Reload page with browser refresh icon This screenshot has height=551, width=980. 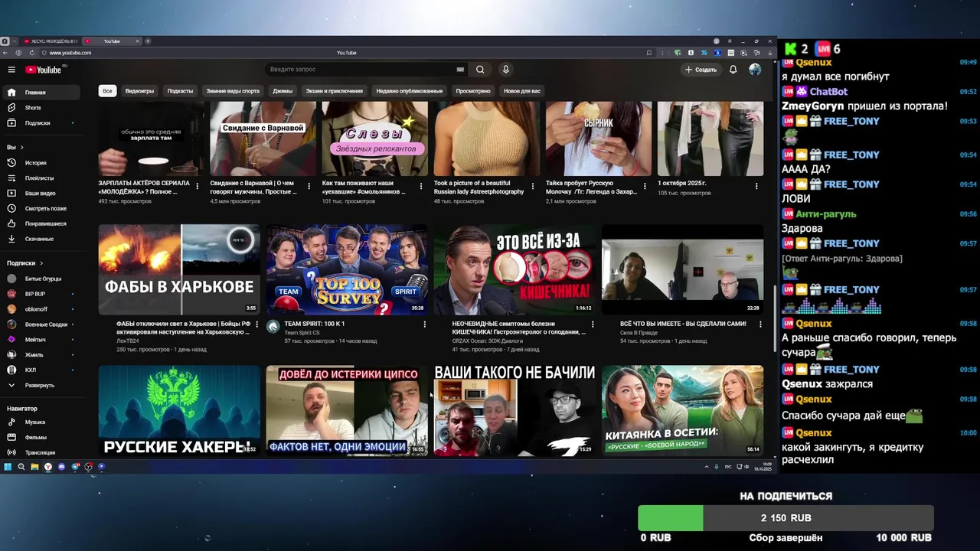click(32, 53)
